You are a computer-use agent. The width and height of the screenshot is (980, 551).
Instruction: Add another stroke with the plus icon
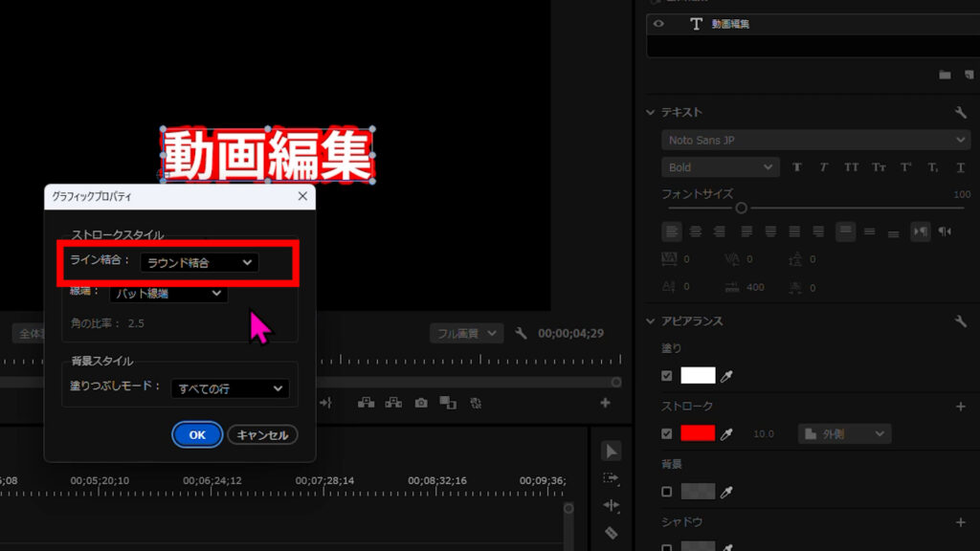point(961,407)
